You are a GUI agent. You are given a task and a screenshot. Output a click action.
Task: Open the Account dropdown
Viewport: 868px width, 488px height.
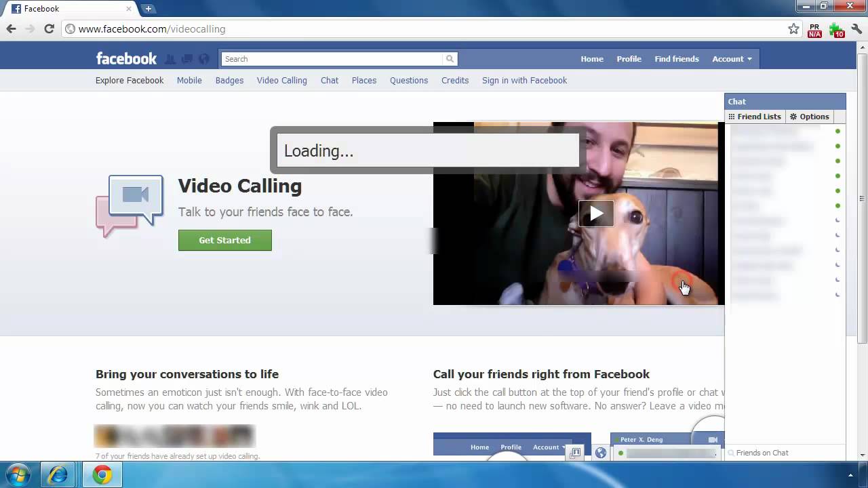(732, 59)
